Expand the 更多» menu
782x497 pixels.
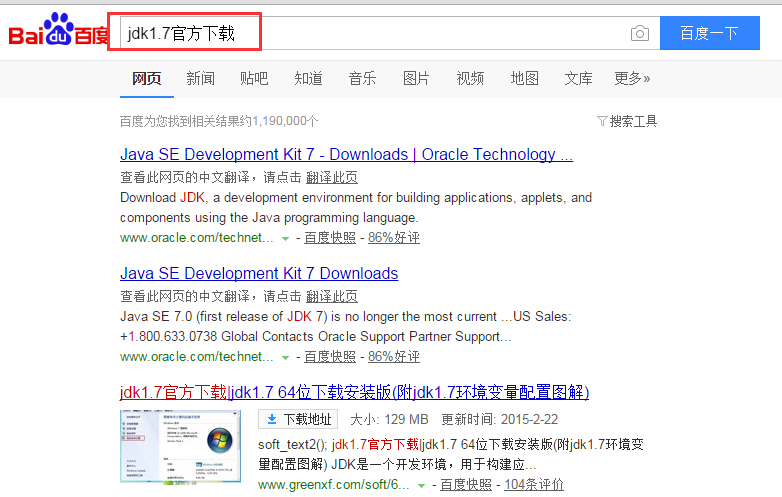(632, 78)
